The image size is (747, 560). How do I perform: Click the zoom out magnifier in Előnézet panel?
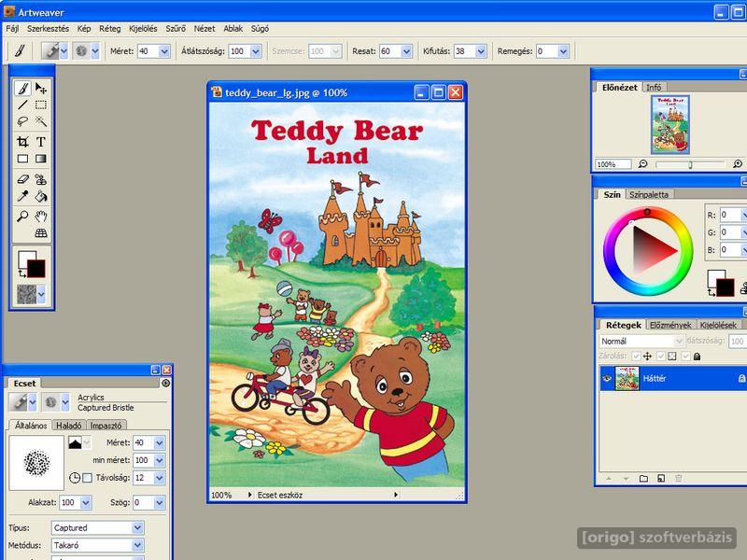click(x=643, y=164)
